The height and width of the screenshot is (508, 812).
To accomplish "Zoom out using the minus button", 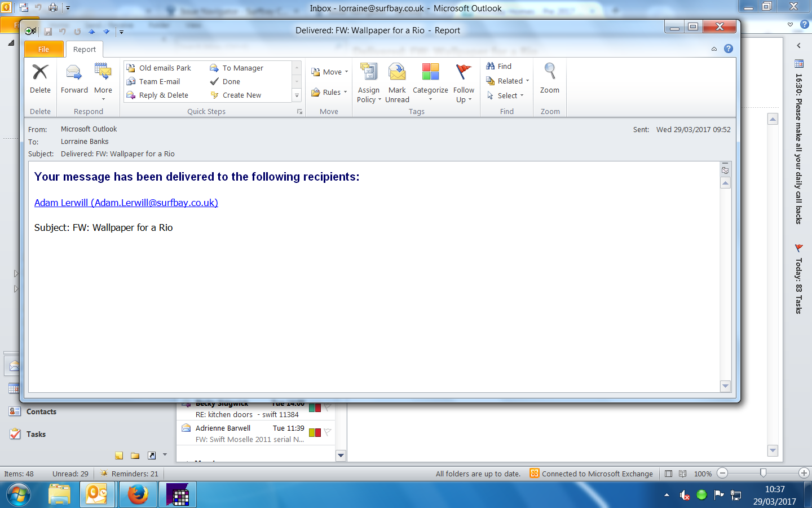I will [x=722, y=473].
